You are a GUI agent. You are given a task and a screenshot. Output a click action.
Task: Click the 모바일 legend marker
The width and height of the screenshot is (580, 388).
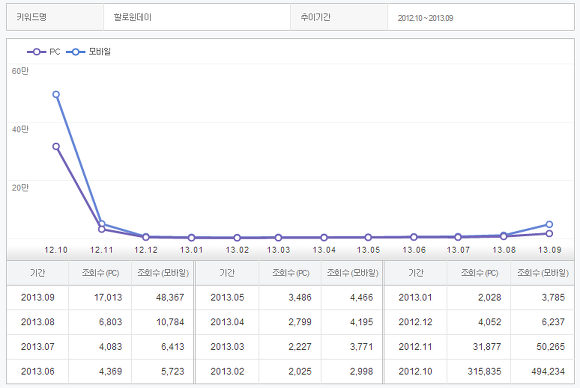(75, 52)
